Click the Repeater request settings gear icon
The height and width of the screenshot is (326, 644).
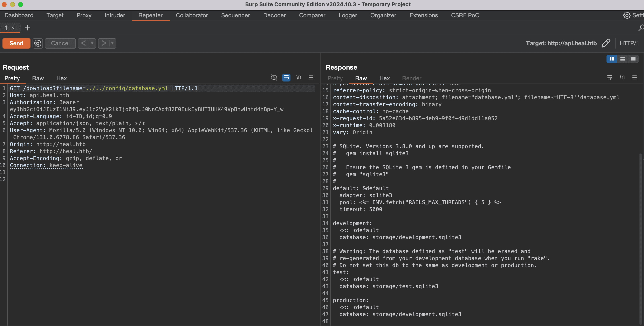point(37,43)
